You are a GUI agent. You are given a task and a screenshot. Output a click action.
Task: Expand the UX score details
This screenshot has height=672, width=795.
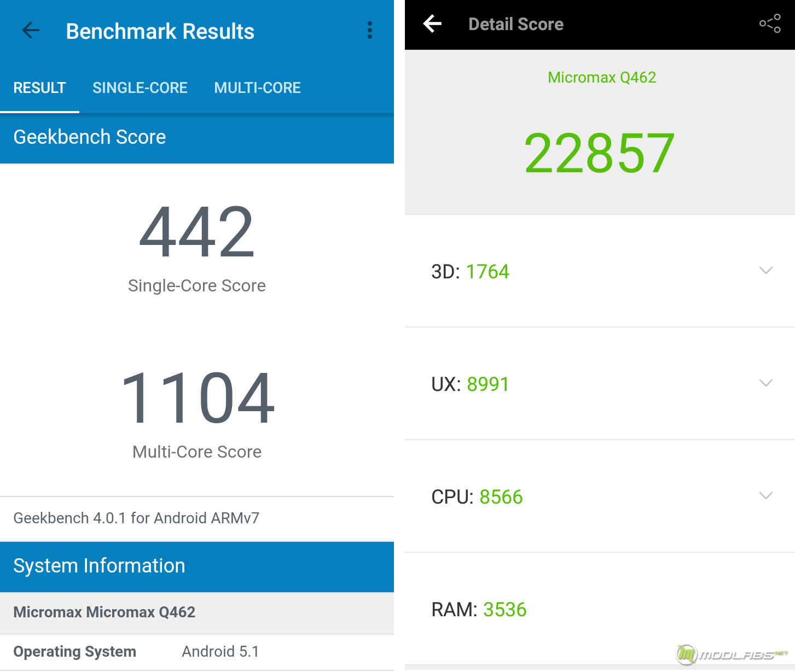point(766,383)
